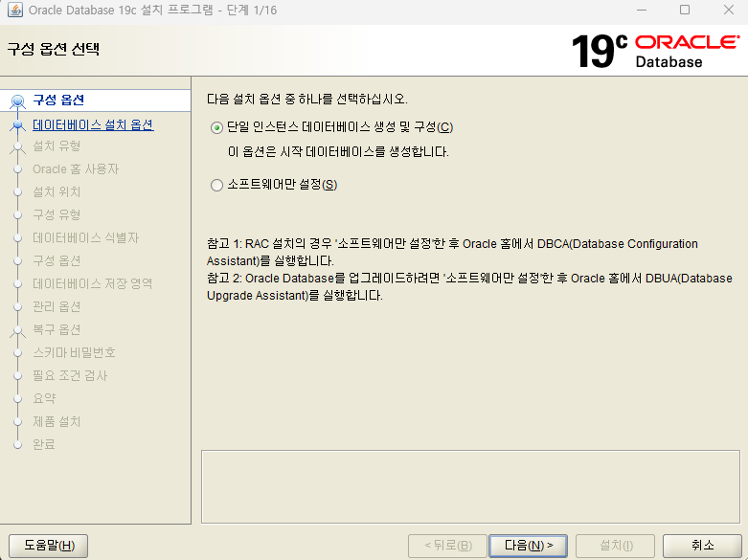Click the disabled 설치(I) button
This screenshot has width=748, height=560.
pos(616,546)
